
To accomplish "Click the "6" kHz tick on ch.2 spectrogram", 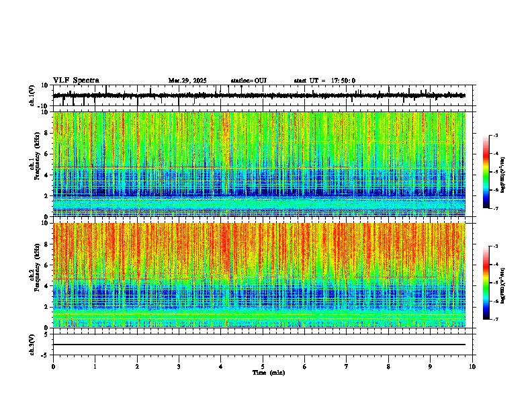I will point(46,265).
